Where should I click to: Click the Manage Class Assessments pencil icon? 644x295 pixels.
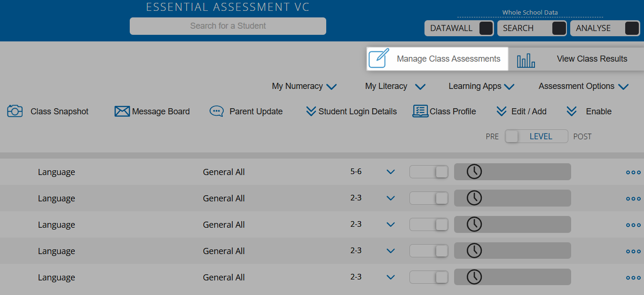pos(379,58)
